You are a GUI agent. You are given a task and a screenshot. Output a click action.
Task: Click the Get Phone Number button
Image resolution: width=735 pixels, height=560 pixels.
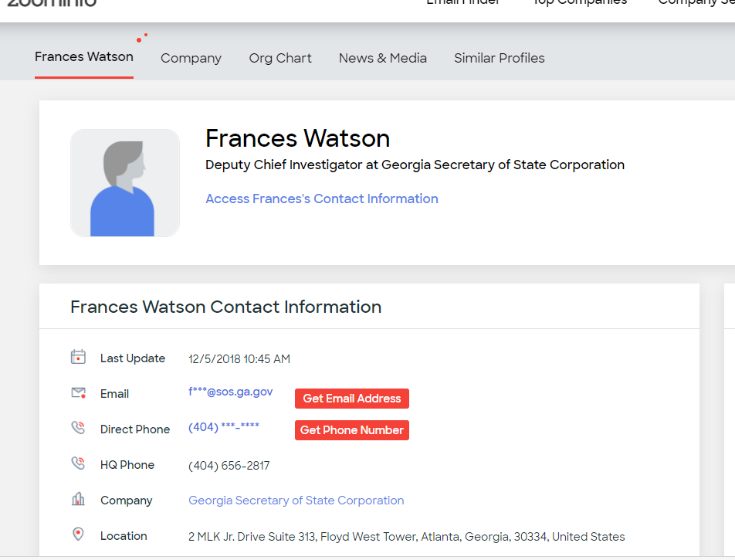click(352, 430)
